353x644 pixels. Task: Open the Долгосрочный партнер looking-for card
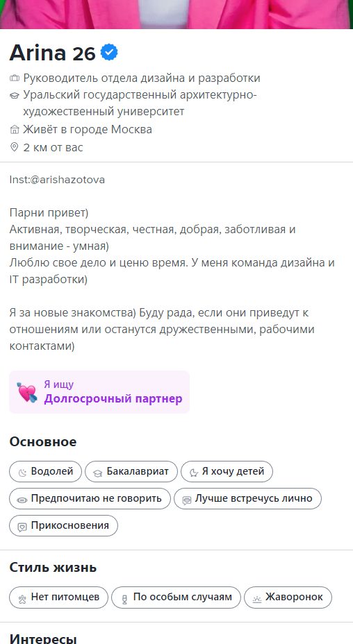click(x=99, y=392)
